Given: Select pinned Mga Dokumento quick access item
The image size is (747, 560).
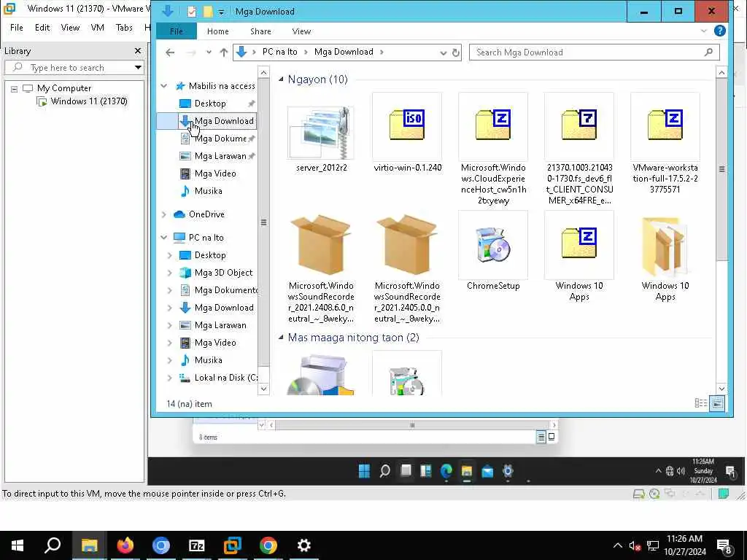Looking at the screenshot, I should 220,139.
